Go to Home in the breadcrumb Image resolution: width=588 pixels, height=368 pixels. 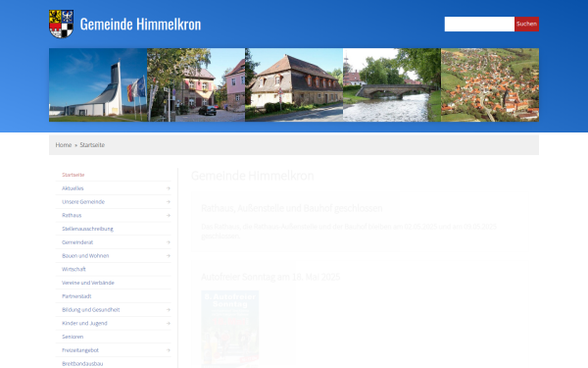point(64,145)
